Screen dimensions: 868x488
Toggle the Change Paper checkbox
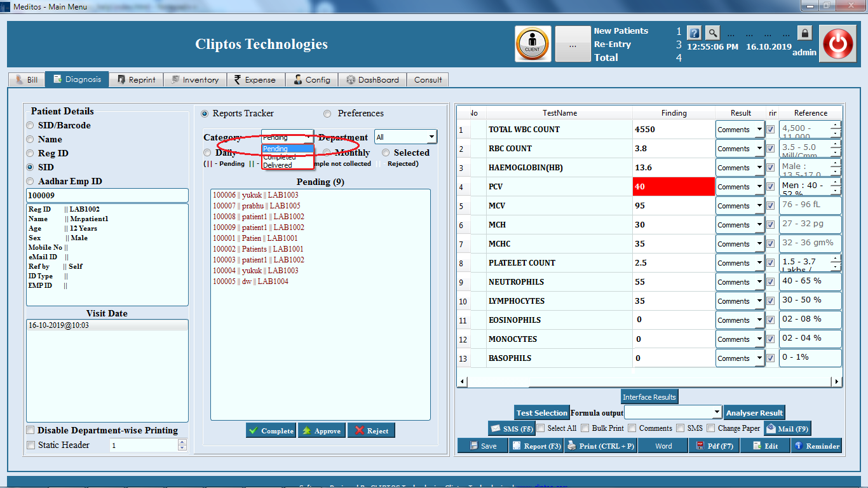click(x=711, y=428)
